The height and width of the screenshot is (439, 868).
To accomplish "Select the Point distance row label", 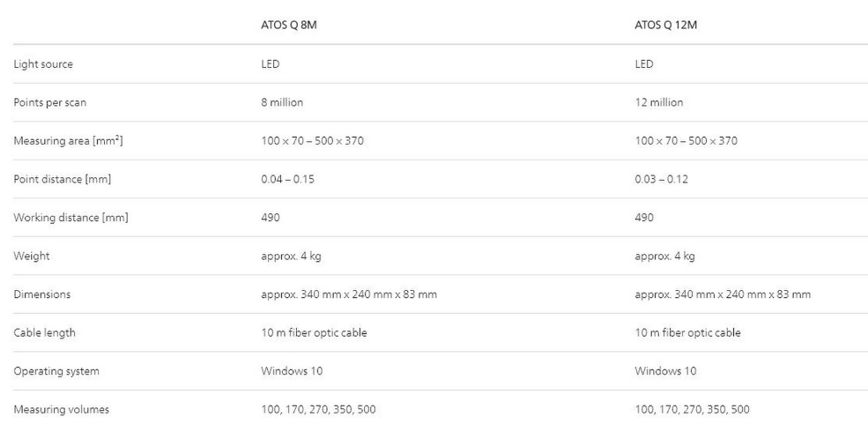I will [62, 179].
